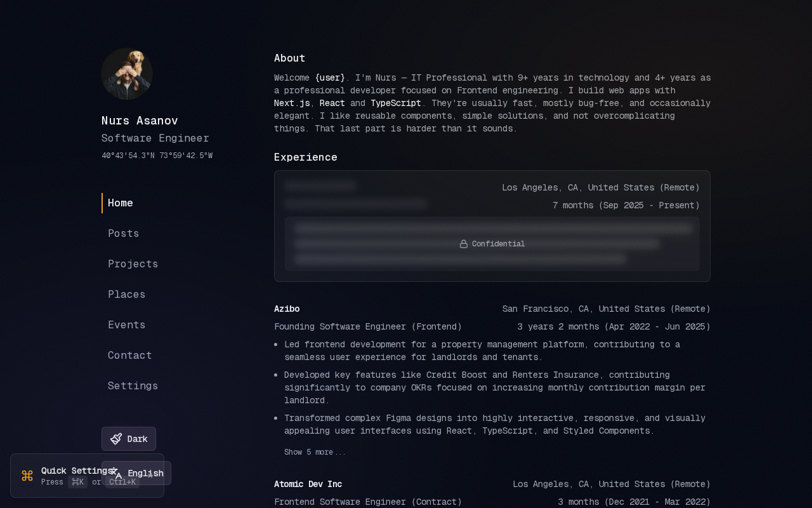Toggle the Dark theme button
This screenshot has width=812, height=508.
tap(129, 439)
